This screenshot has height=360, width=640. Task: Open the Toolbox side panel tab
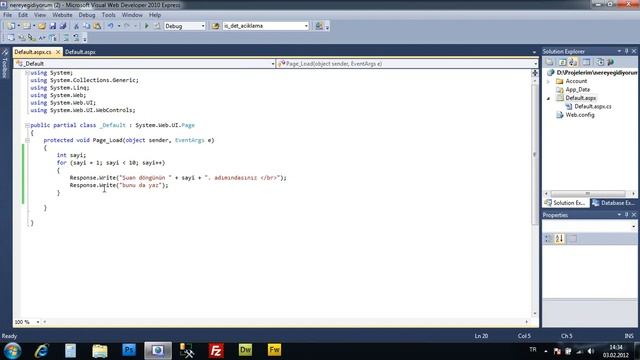[x=4, y=63]
